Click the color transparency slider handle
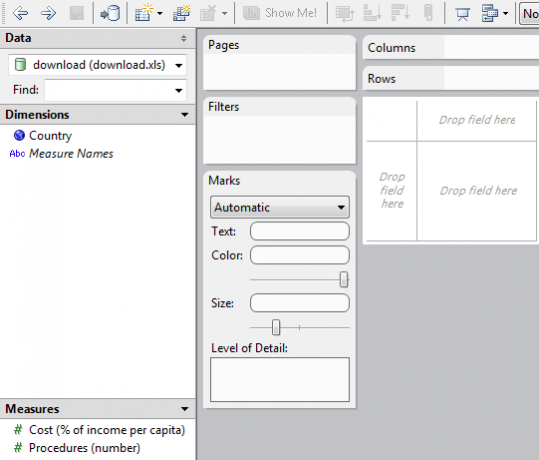This screenshot has height=460, width=539. tap(344, 280)
